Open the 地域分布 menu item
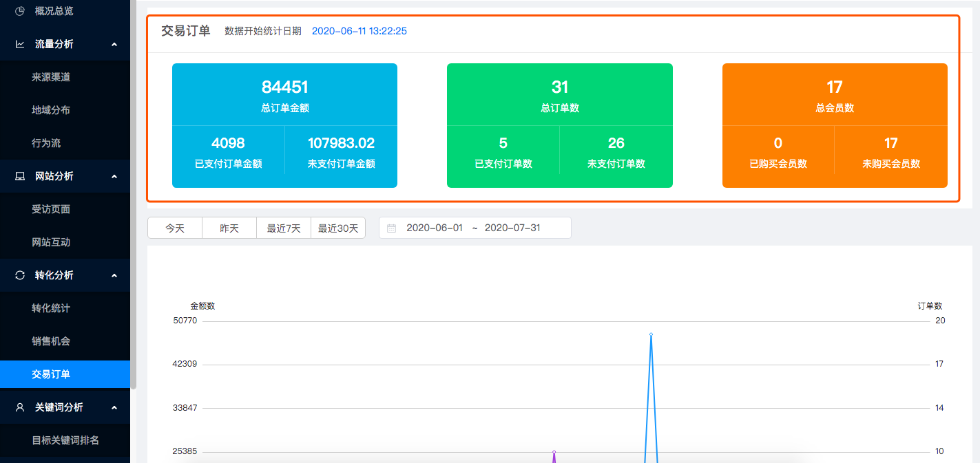 pos(51,110)
